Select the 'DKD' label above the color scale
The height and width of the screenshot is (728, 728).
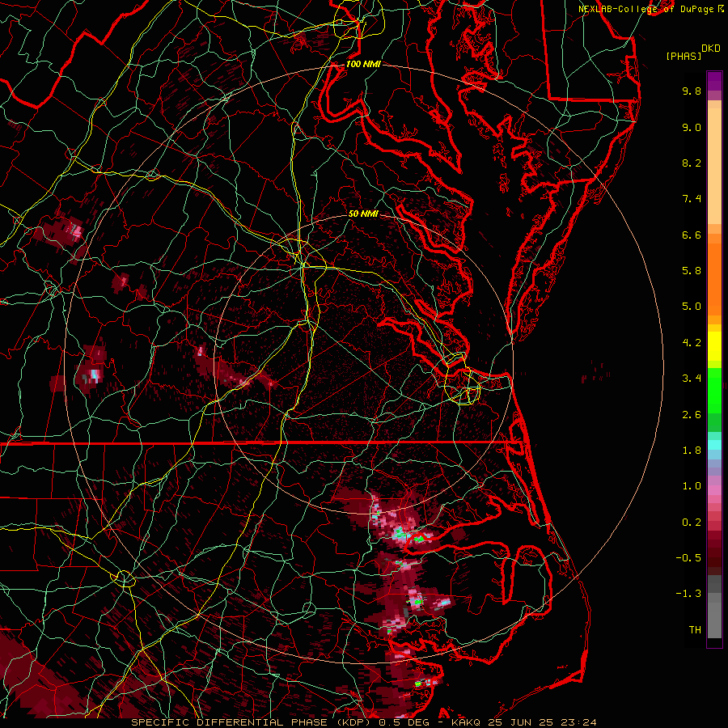click(711, 49)
